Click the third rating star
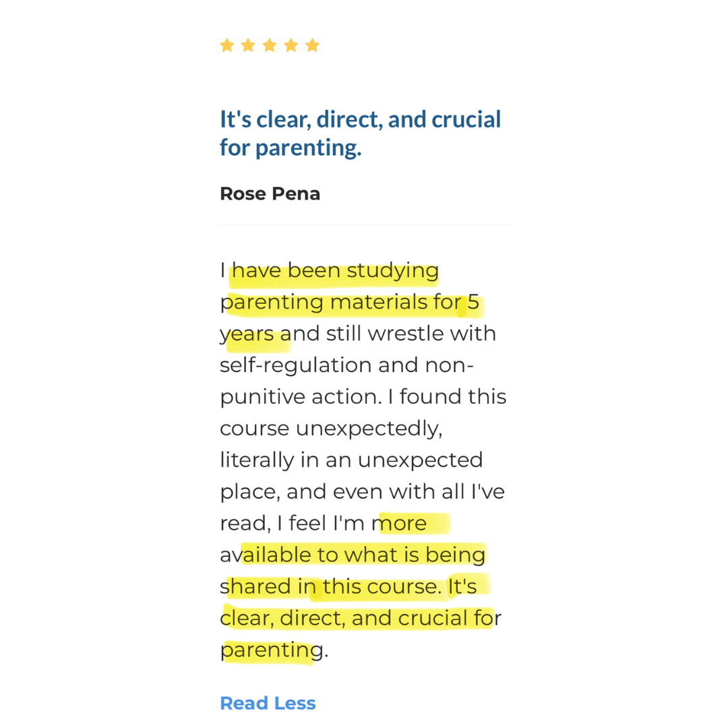Screen dimensions: 728x728 point(269,46)
